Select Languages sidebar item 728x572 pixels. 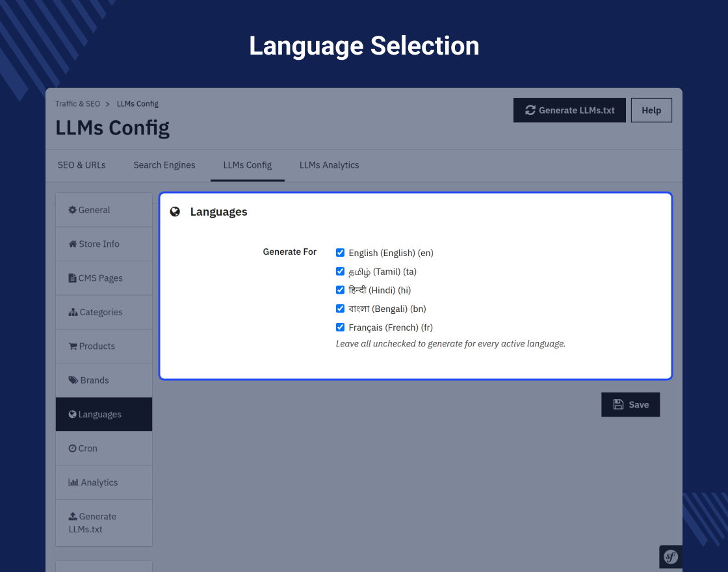click(x=104, y=414)
